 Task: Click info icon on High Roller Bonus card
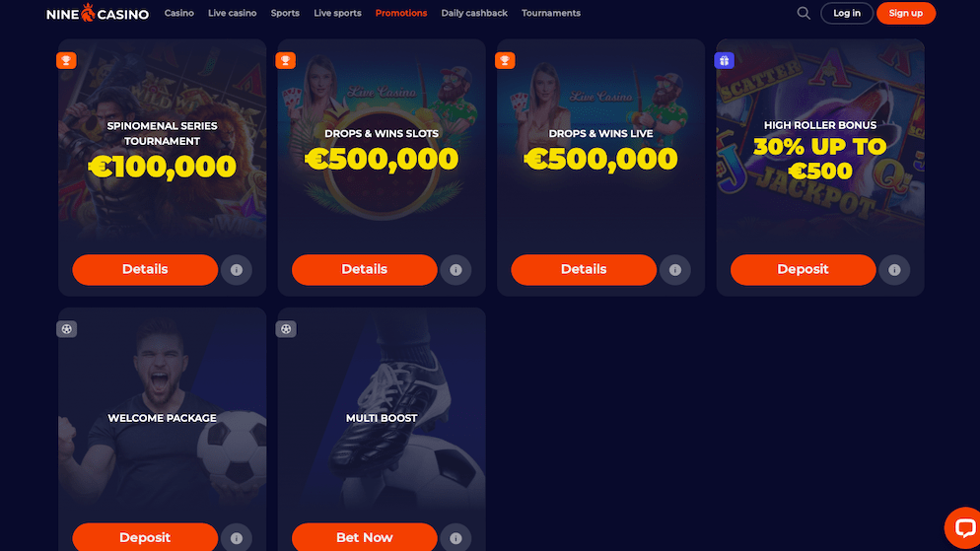click(x=894, y=270)
